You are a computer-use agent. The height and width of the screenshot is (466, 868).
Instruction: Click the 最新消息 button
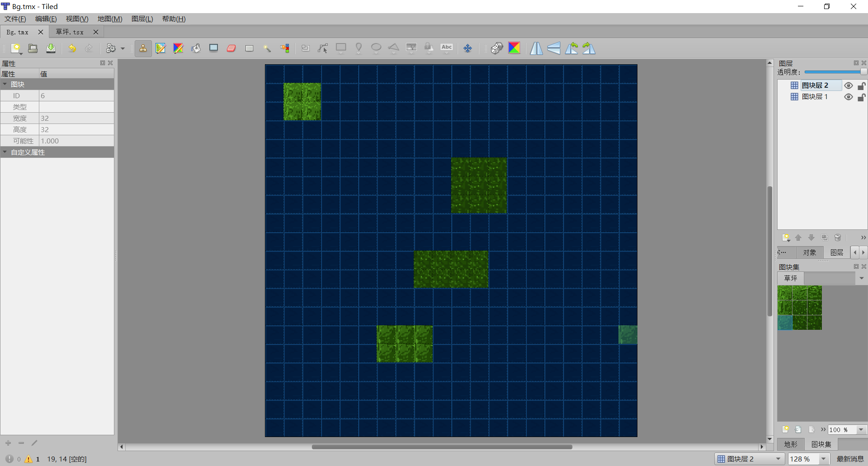(x=850, y=459)
